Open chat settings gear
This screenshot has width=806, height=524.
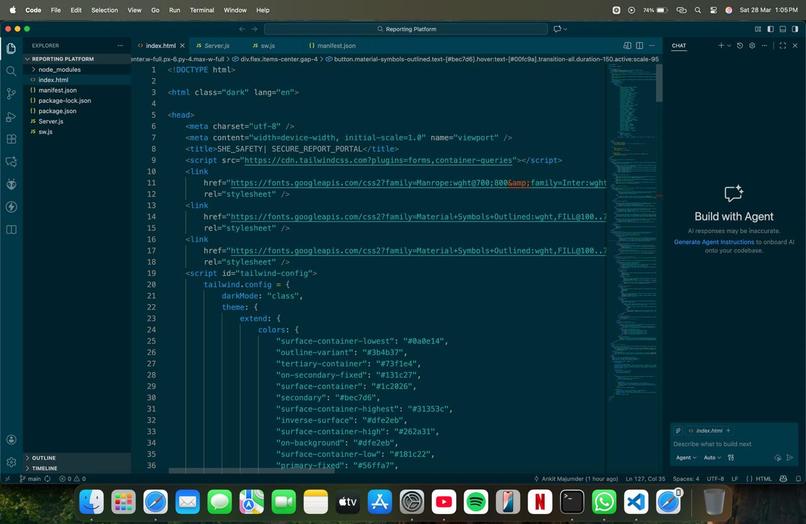752,46
